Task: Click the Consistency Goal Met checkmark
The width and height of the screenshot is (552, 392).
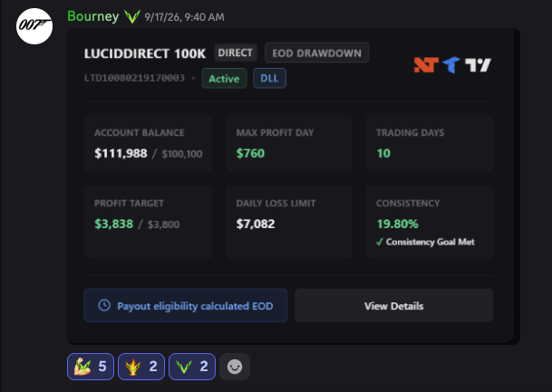Action: (380, 242)
